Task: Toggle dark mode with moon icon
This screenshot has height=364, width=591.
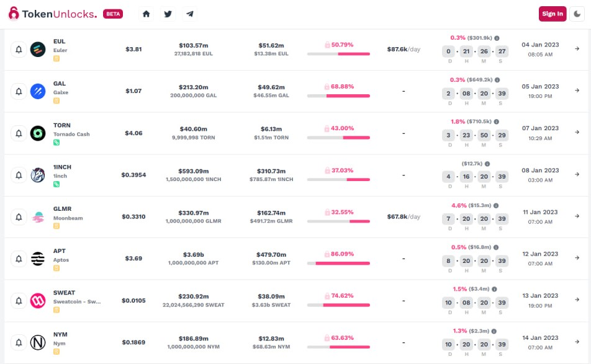Action: tap(577, 14)
